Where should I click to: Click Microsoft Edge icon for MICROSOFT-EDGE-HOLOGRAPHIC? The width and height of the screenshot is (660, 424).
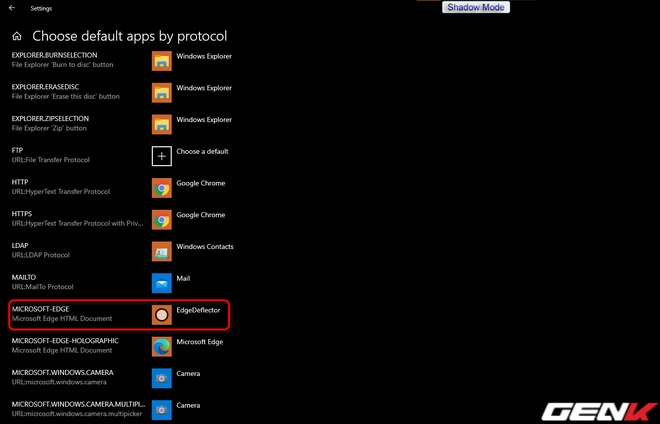[162, 347]
